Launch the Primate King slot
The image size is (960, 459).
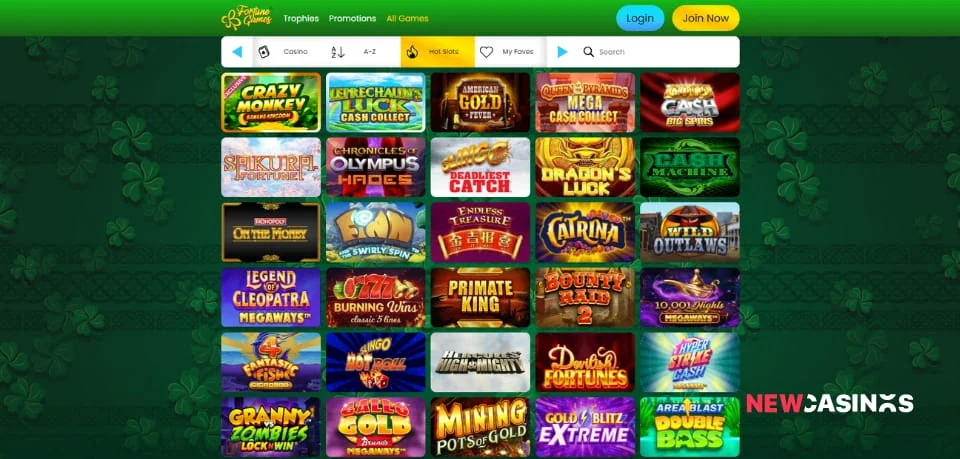click(481, 297)
